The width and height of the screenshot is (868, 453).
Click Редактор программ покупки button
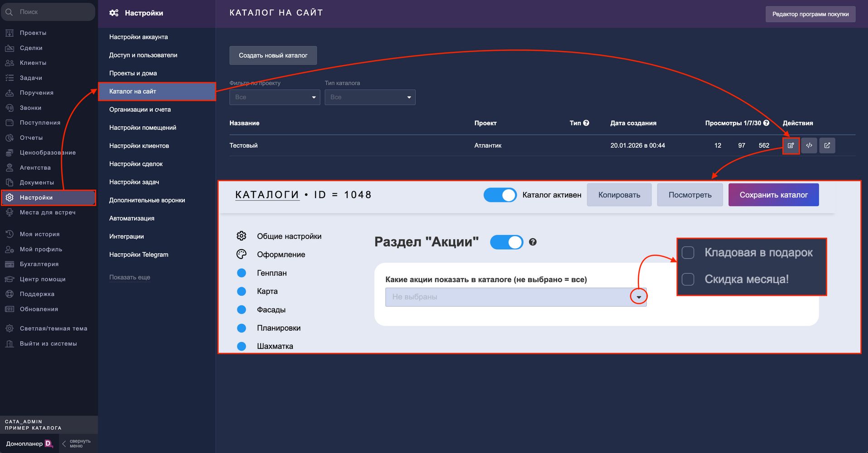pos(810,14)
